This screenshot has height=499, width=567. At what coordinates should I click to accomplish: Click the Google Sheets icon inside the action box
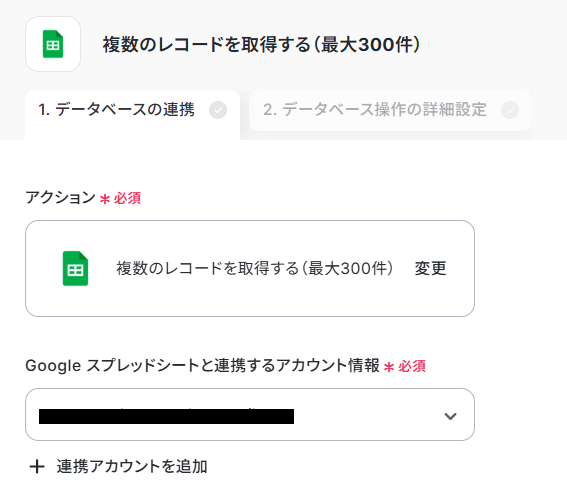click(x=75, y=268)
